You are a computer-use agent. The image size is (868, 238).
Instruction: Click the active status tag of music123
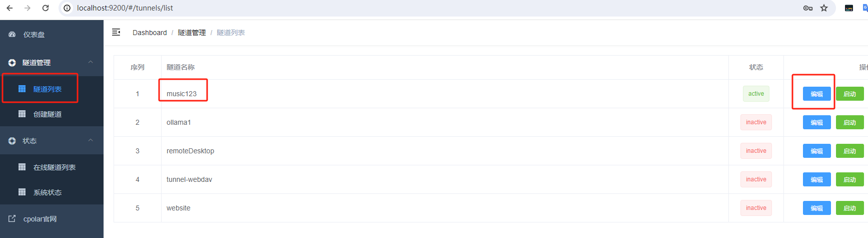[755, 94]
